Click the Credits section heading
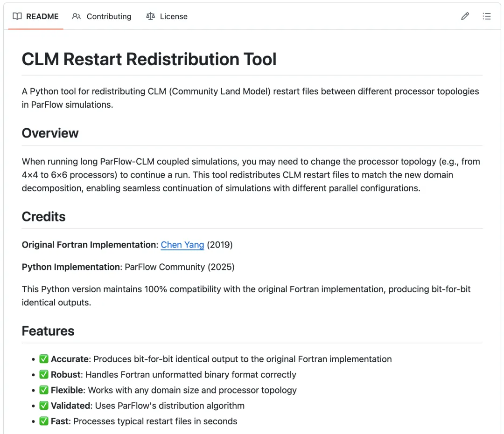 44,217
